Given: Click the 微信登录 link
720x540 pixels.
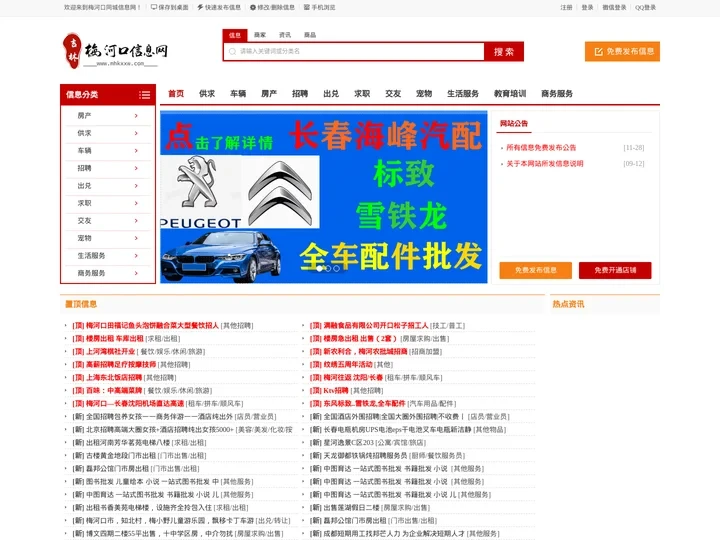Looking at the screenshot, I should coord(614,7).
